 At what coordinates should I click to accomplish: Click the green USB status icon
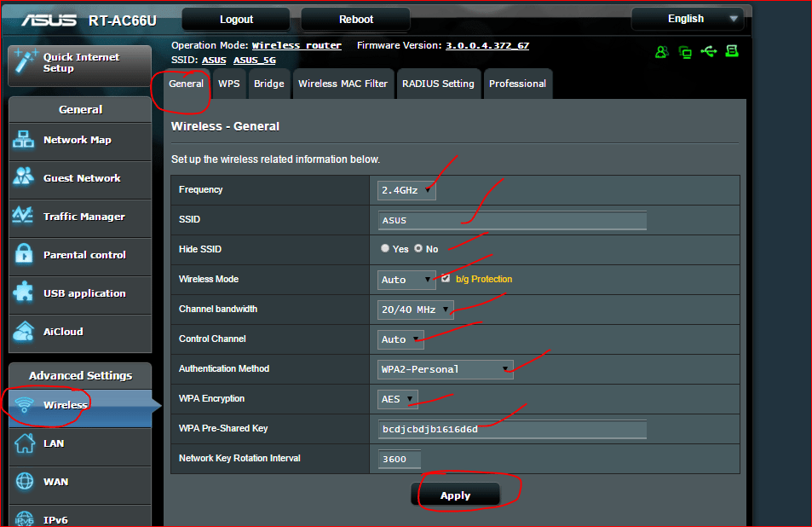click(708, 51)
